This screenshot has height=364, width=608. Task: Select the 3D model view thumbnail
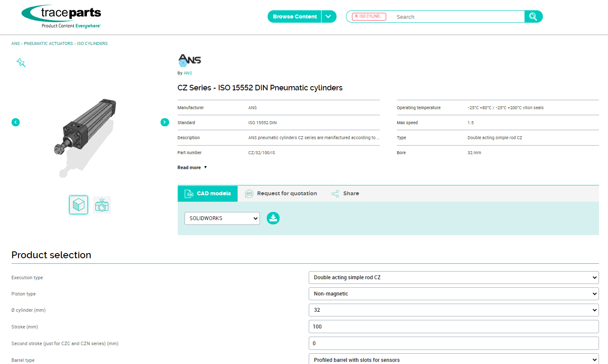click(79, 205)
